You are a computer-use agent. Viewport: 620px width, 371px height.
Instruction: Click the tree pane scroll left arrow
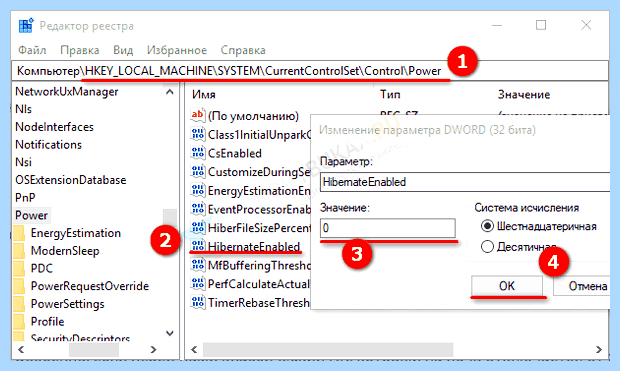(21, 350)
